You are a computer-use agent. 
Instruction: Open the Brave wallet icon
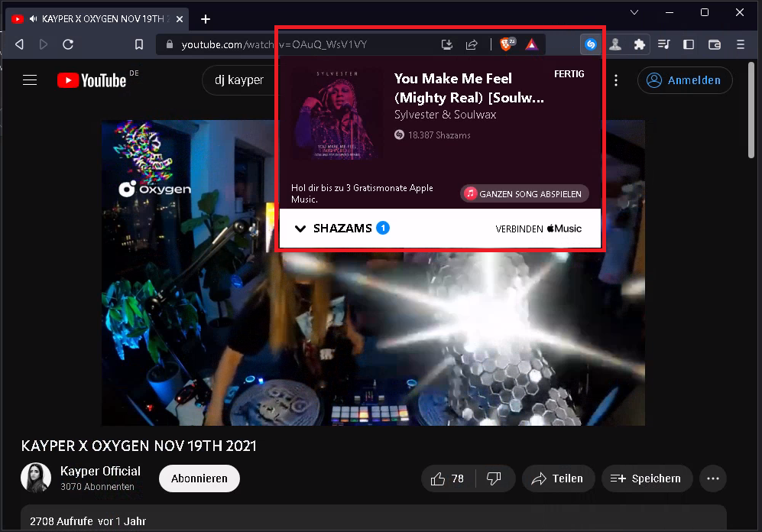click(x=715, y=45)
